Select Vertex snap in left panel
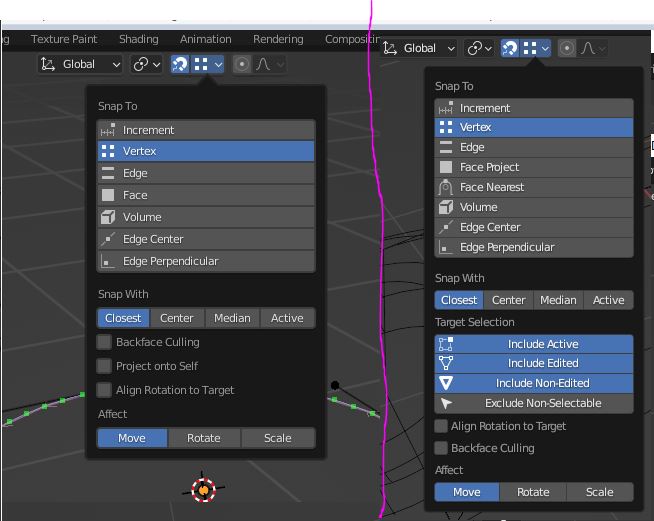 206,151
